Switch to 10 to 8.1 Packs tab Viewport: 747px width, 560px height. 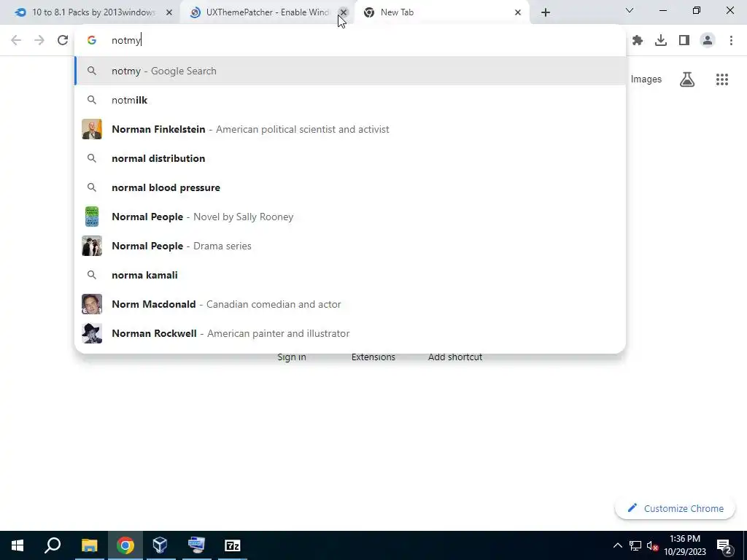click(93, 12)
